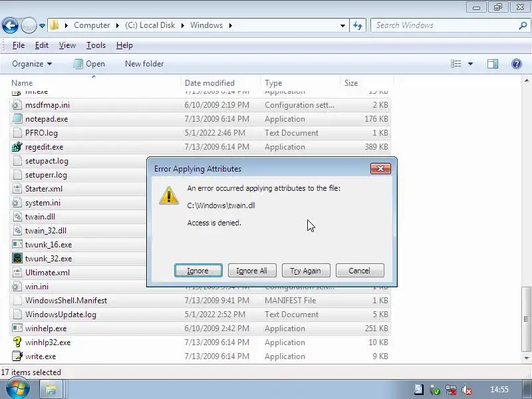Select the WindowsUpdate.log file name
The image size is (532, 399).
(61, 315)
